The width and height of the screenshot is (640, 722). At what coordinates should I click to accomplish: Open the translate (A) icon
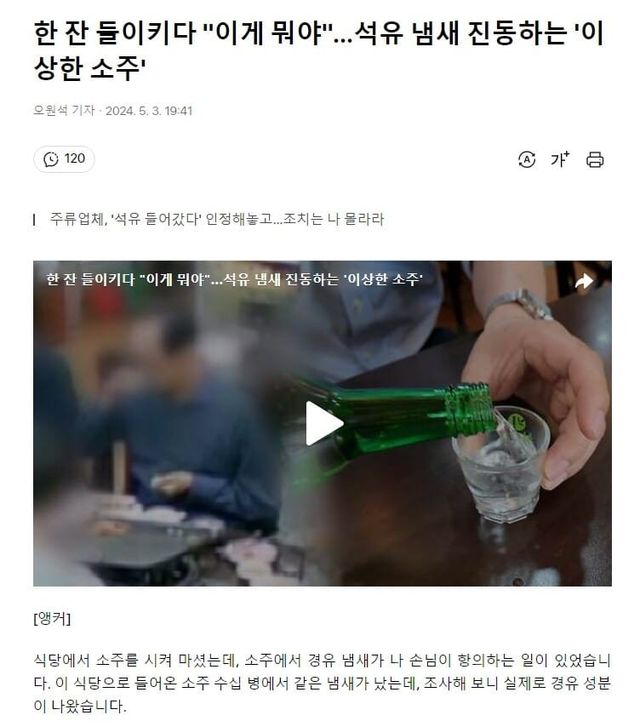tap(526, 159)
